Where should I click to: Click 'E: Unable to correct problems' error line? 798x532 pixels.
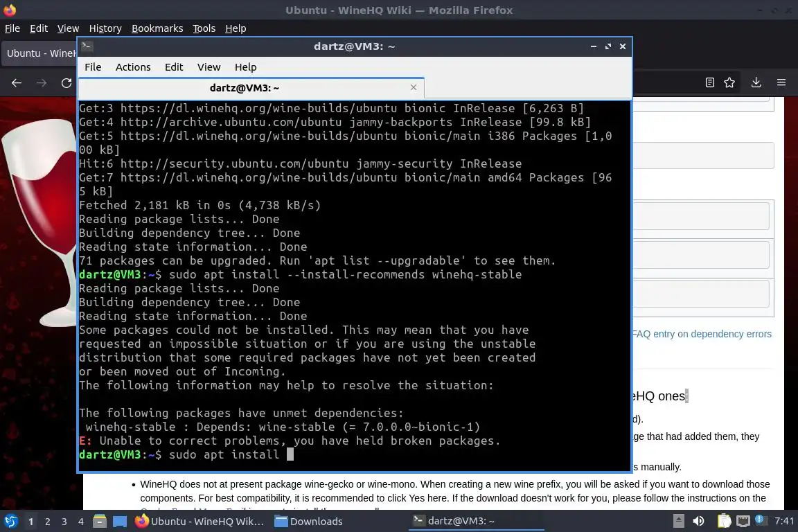(290, 441)
